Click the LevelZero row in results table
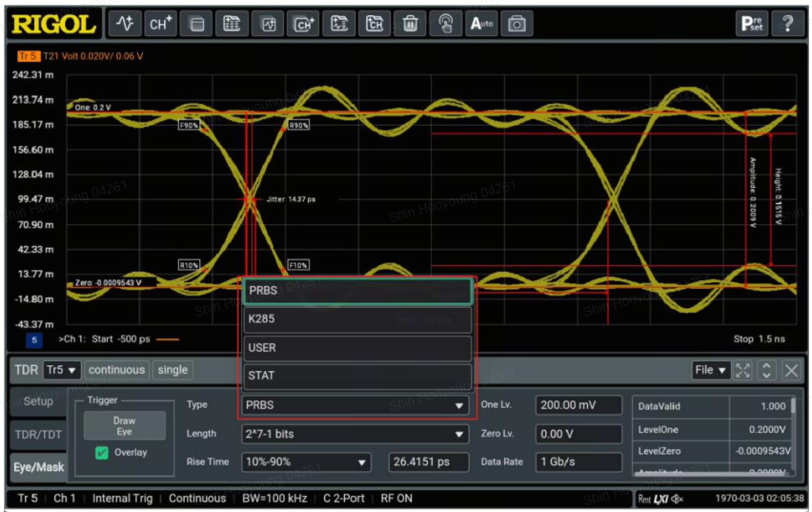 coord(712,451)
